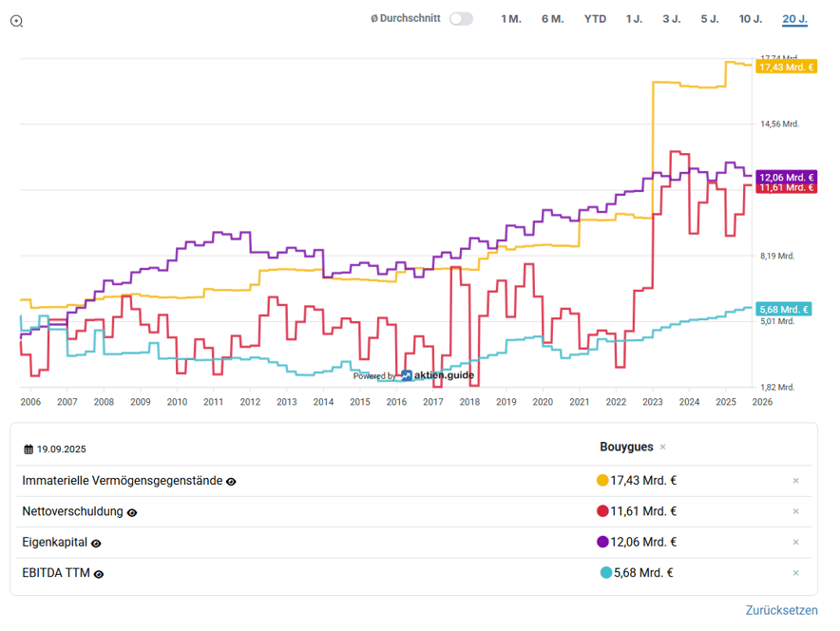Switch to the YTD time range

point(595,19)
